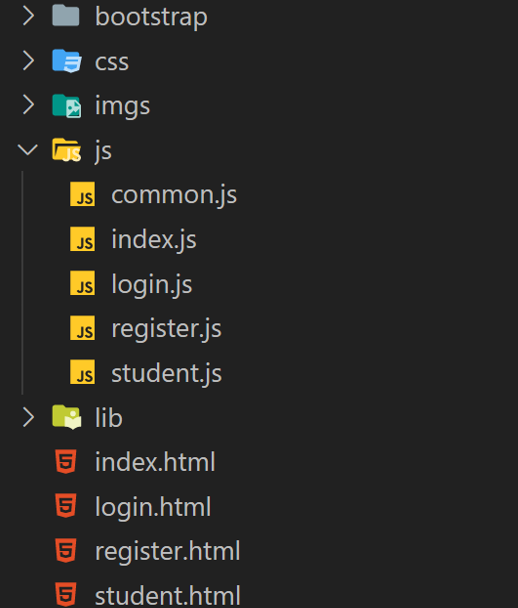Open the student.html file

tap(168, 595)
